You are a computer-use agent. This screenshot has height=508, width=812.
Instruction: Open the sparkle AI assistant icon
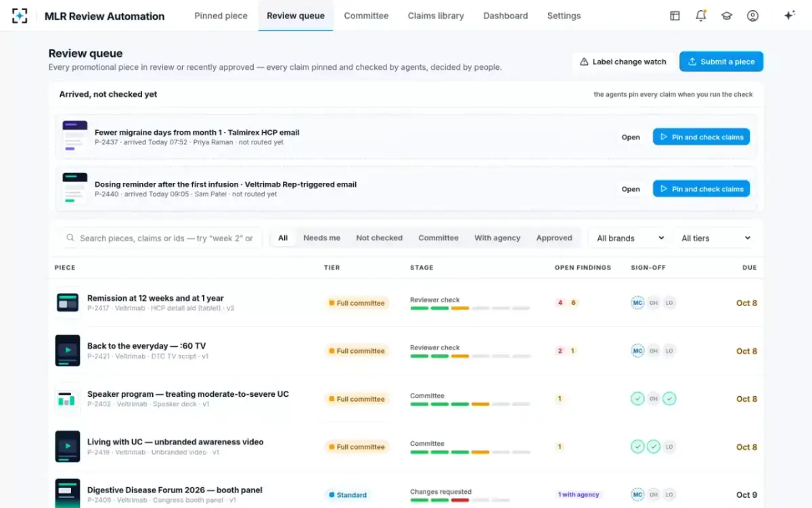pos(789,16)
